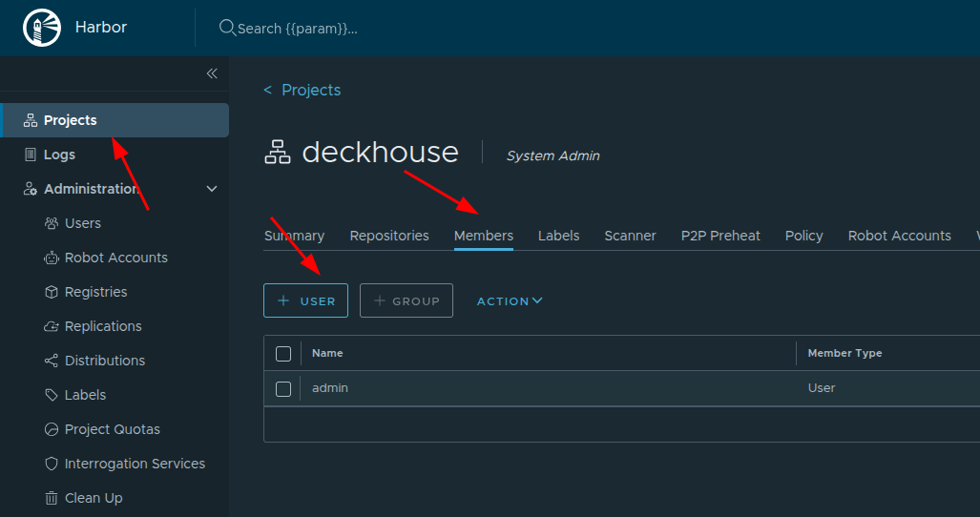Click the Distributions share icon
This screenshot has height=517, width=980.
[x=52, y=361]
